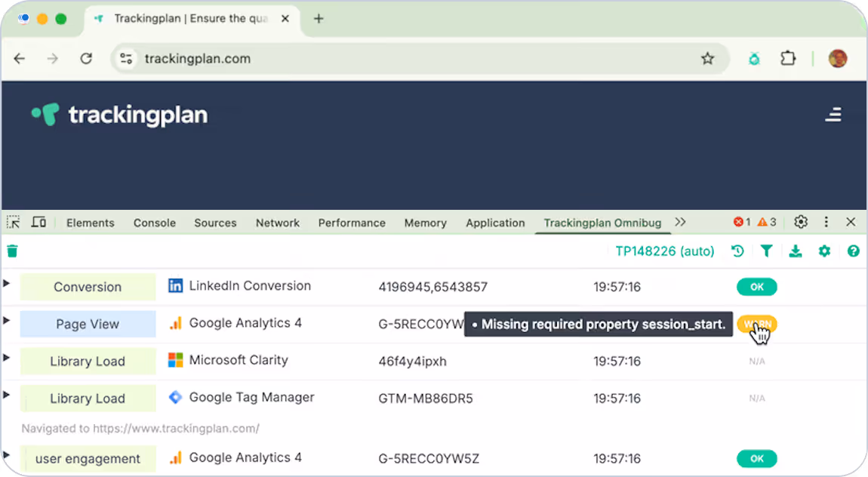Screen dimensions: 868x477
Task: Open the Application tab
Action: 495,223
